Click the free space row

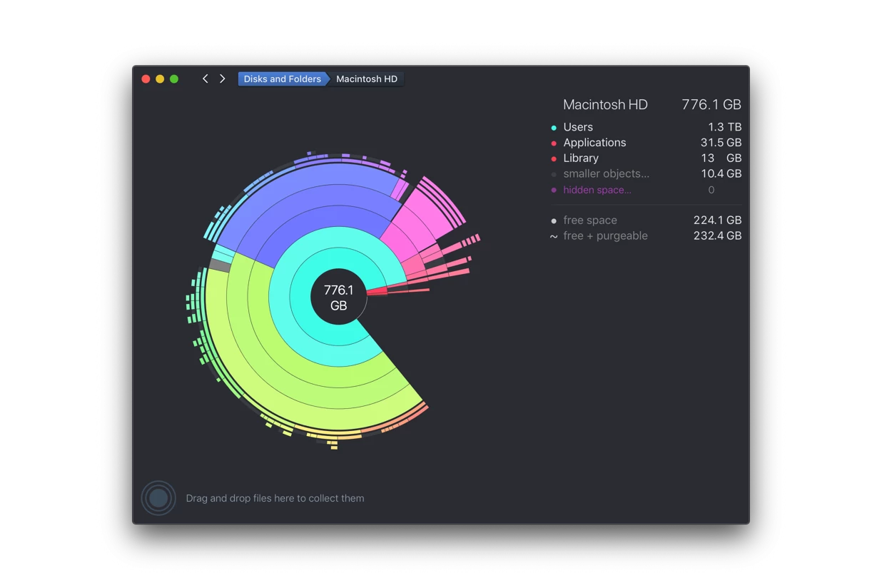pyautogui.click(x=590, y=220)
